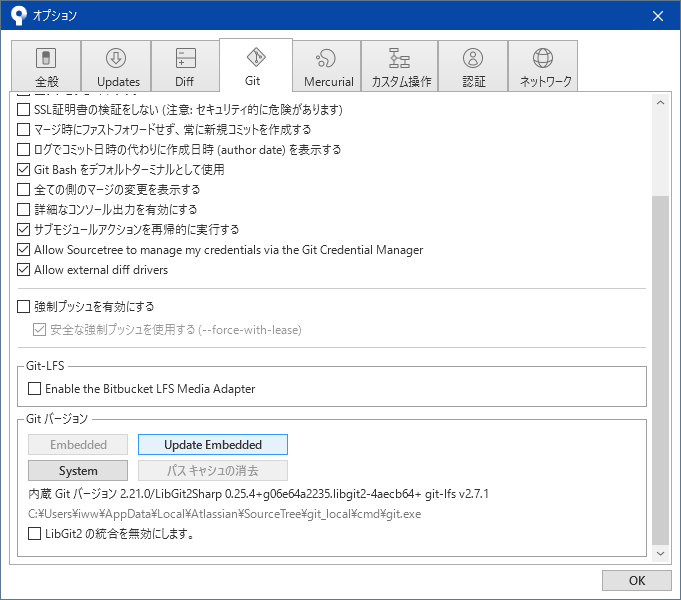Toggle Git Credential Manager checkbox
Viewport: 681px width, 600px height.
[x=23, y=250]
